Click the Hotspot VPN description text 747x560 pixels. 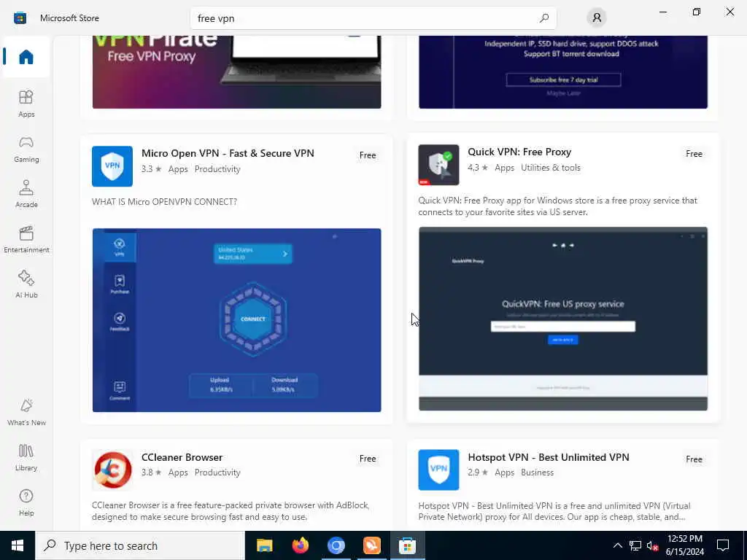click(554, 511)
